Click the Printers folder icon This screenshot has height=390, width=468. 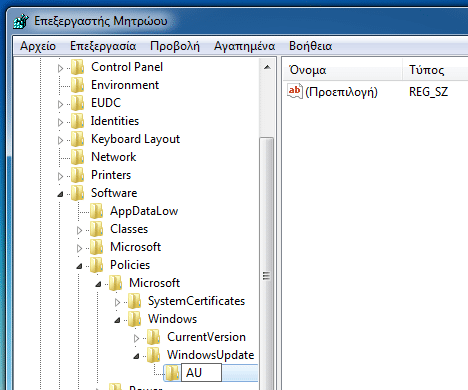(78, 175)
